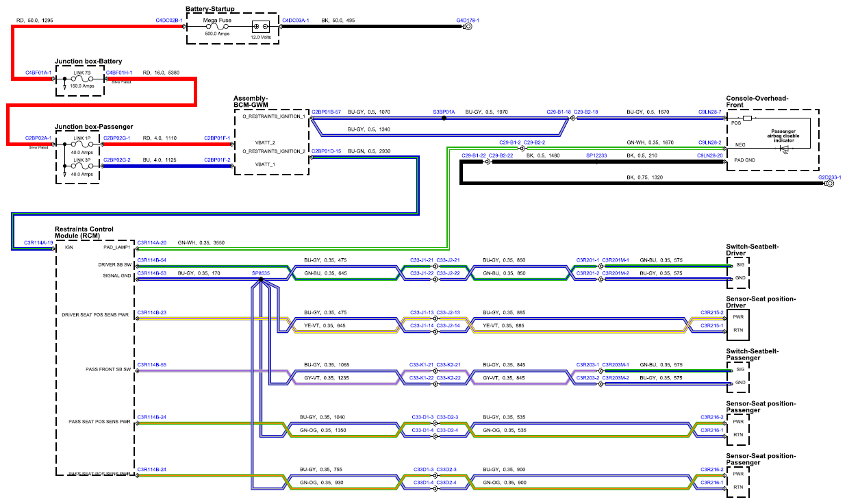Follow the C9LN28-7 connector link
Screen dimensions: 847x504
click(x=710, y=111)
